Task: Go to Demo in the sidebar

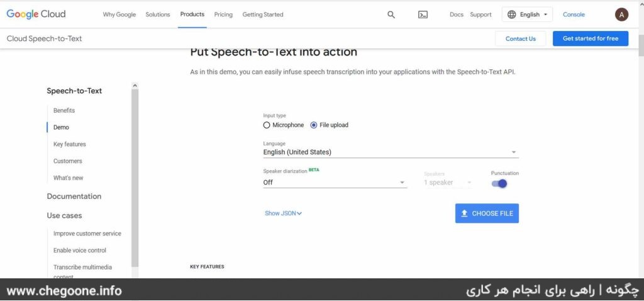Action: click(61, 127)
